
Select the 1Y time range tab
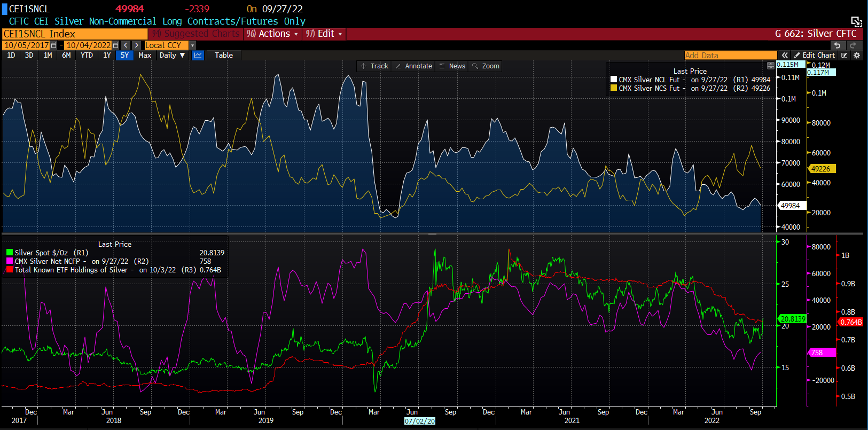coord(107,56)
